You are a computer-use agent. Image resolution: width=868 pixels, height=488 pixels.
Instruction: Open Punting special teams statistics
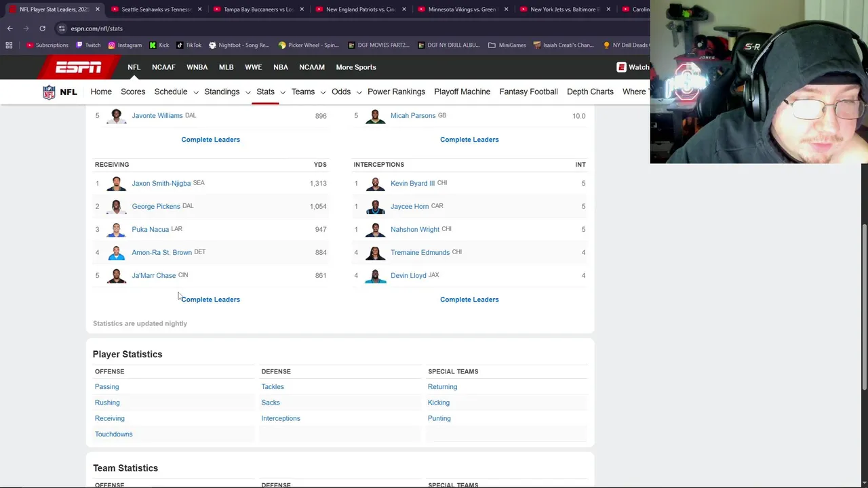pos(439,418)
